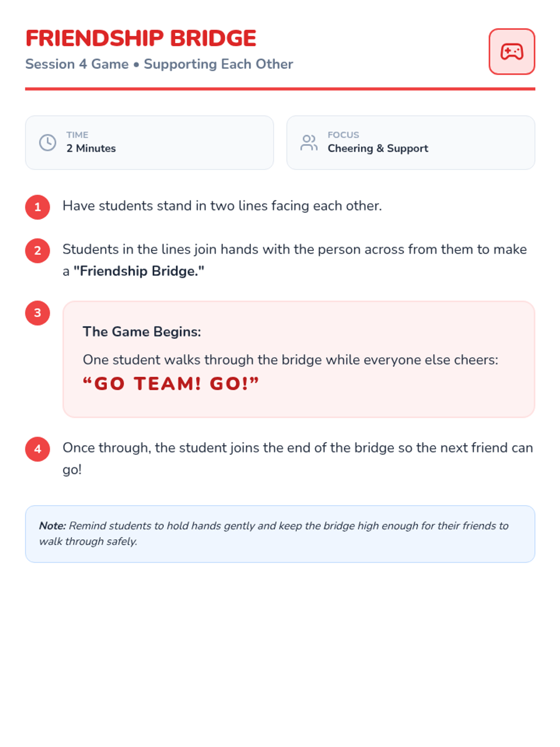Click the red header divider line
The width and height of the screenshot is (560, 747).
[280, 89]
